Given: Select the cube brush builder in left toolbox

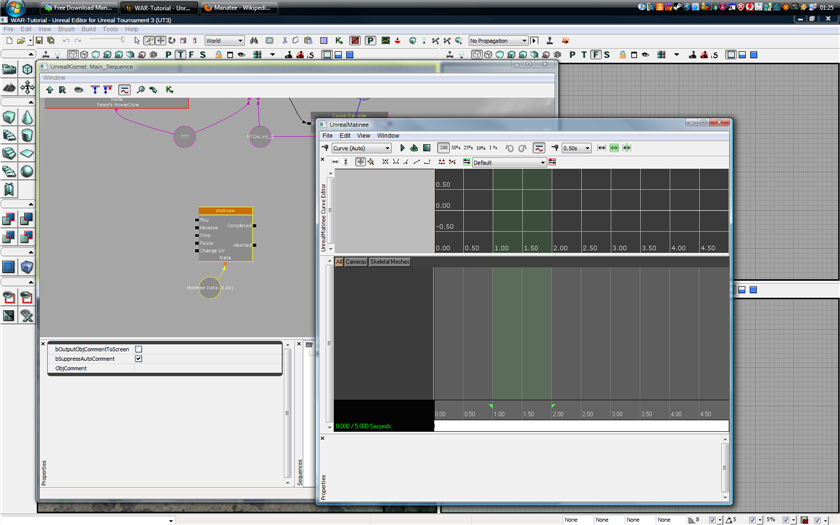Looking at the screenshot, I should [x=9, y=117].
